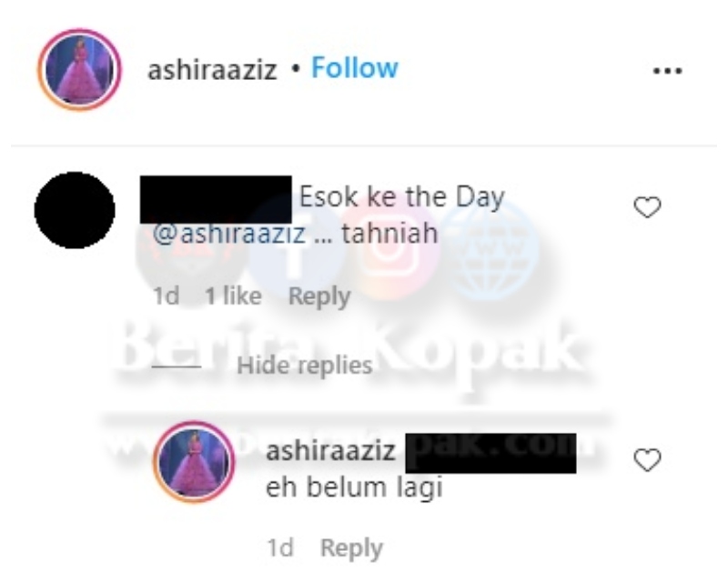Open ashiraaziz username in the reply
728x582 pixels.
(330, 451)
